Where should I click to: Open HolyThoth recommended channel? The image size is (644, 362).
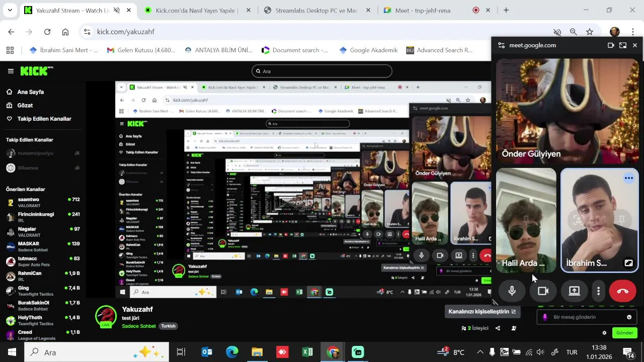pos(43,320)
